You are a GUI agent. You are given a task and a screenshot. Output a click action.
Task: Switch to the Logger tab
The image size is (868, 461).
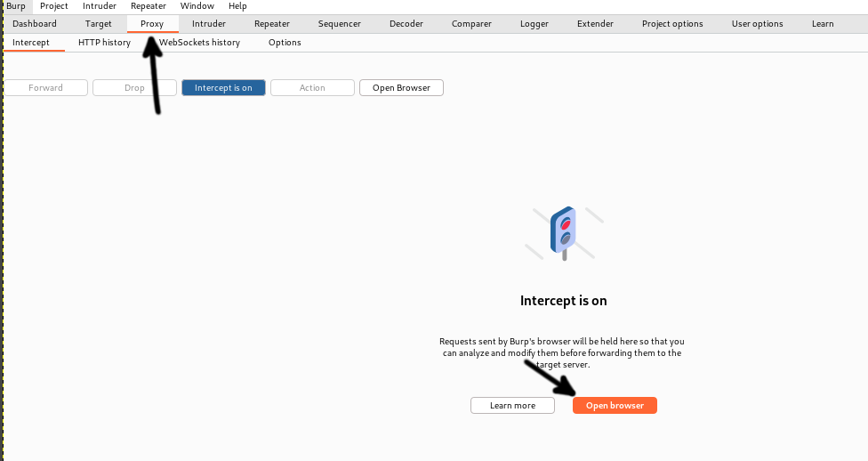click(x=534, y=24)
